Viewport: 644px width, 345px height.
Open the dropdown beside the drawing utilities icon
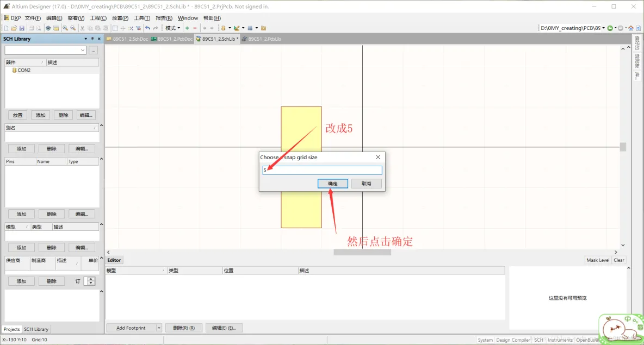pyautogui.click(x=243, y=28)
